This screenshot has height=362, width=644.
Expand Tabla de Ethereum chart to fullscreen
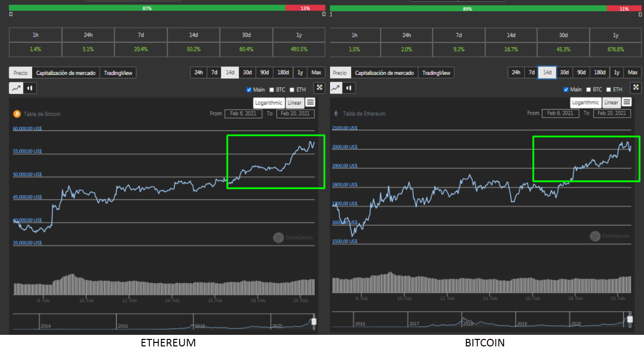click(636, 87)
